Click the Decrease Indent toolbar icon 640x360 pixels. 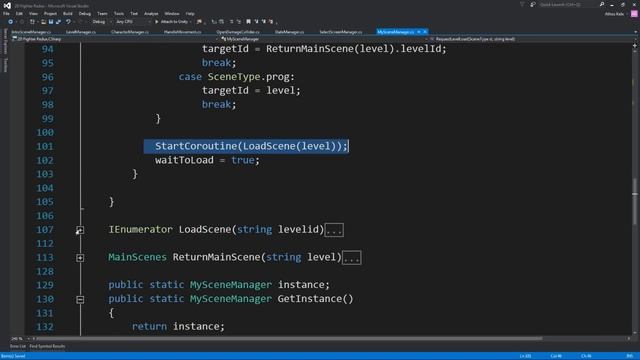[x=214, y=22]
